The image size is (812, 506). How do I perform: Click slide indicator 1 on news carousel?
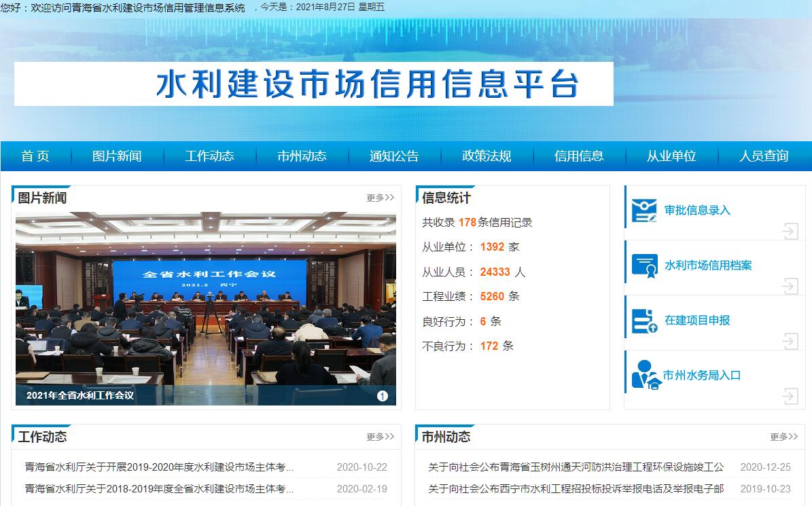click(383, 396)
